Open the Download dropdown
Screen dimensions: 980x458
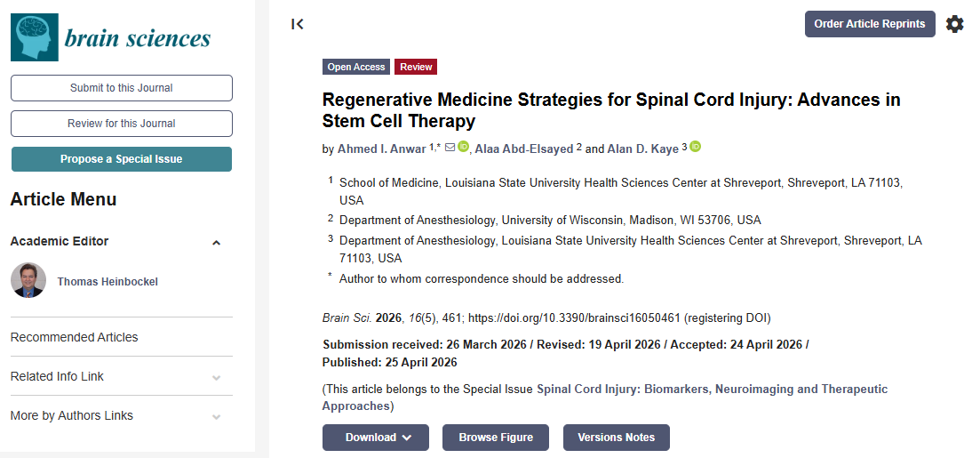pos(376,438)
